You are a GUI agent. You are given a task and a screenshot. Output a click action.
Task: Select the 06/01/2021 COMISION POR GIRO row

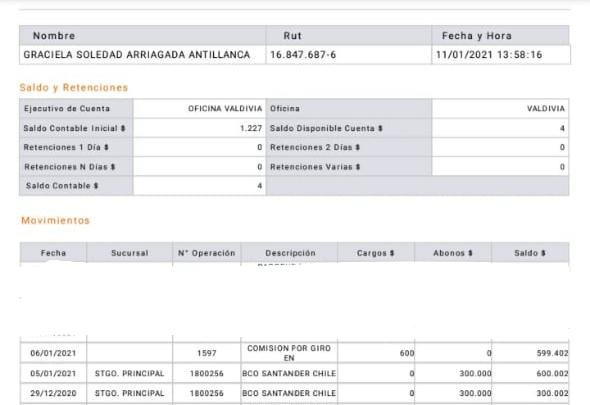[294, 353]
